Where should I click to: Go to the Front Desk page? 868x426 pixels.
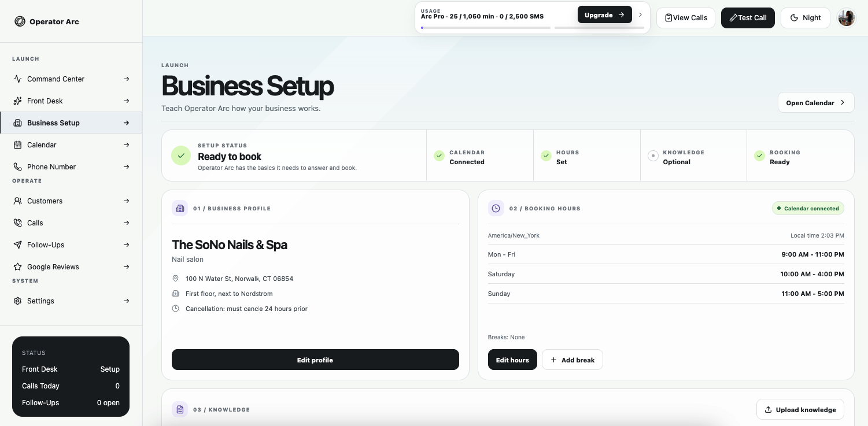(71, 101)
